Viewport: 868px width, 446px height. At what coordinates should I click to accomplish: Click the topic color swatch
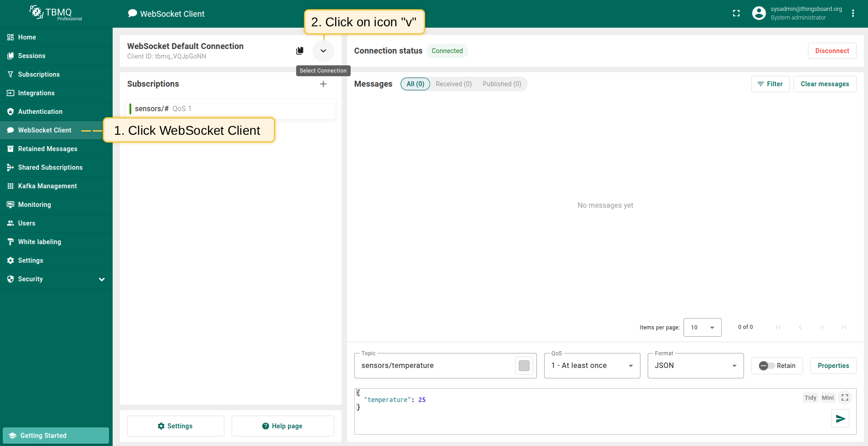(x=524, y=366)
